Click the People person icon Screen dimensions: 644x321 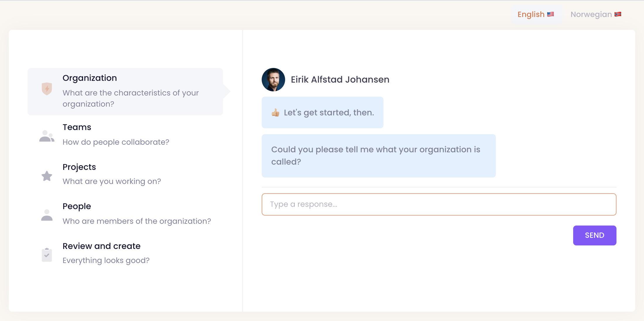pyautogui.click(x=47, y=215)
